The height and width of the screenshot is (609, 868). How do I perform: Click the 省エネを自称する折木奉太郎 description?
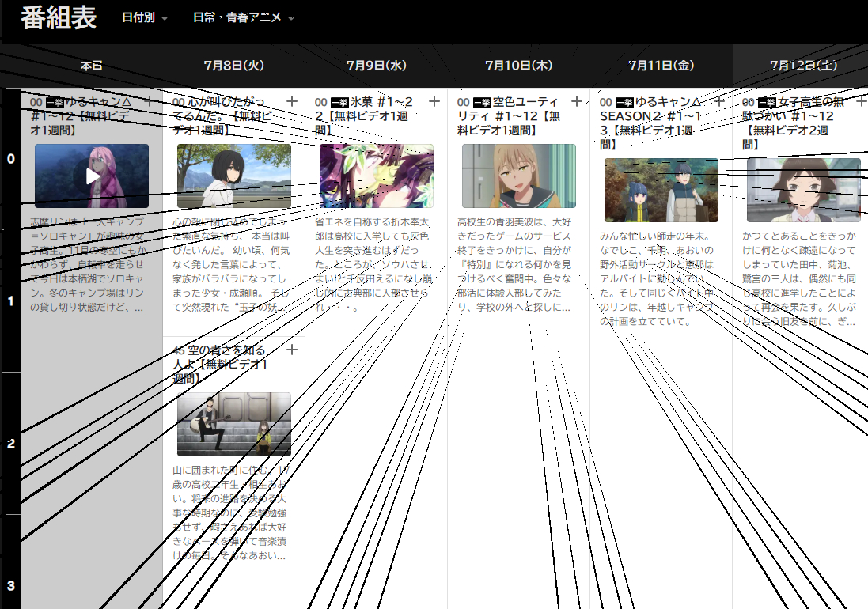click(373, 264)
